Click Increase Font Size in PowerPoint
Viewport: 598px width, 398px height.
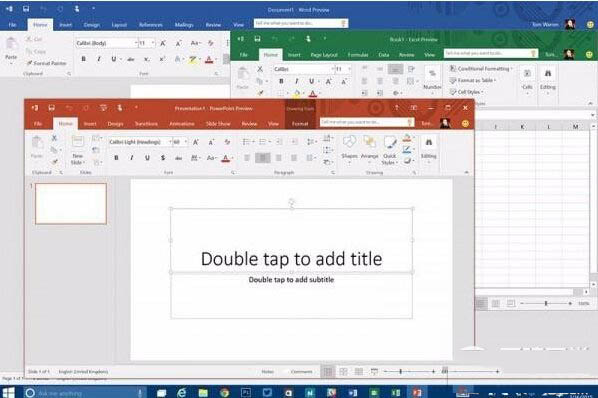click(196, 142)
